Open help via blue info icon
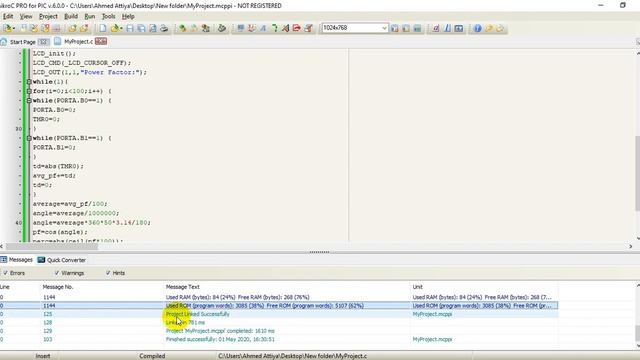Viewport: 640px width, 360px height. point(477,28)
